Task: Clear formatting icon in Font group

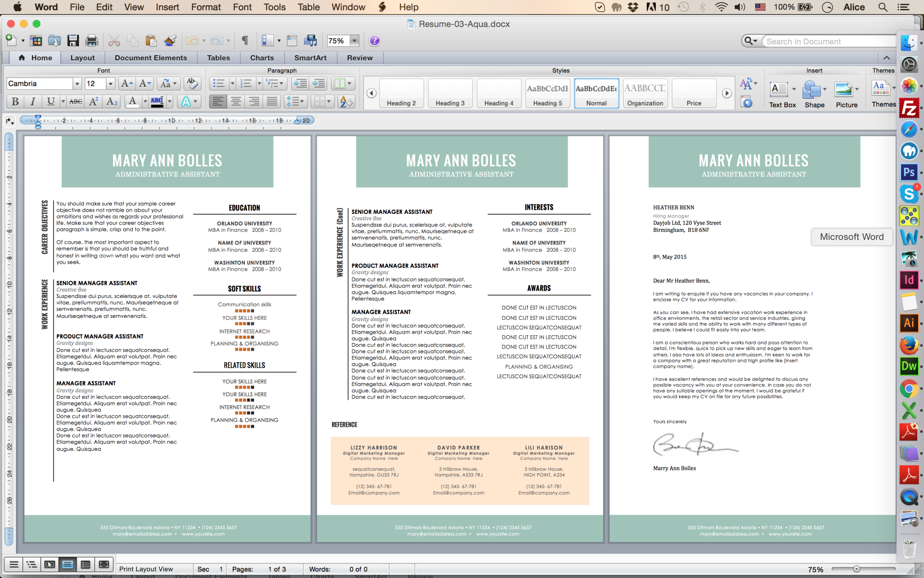Action: pos(192,83)
